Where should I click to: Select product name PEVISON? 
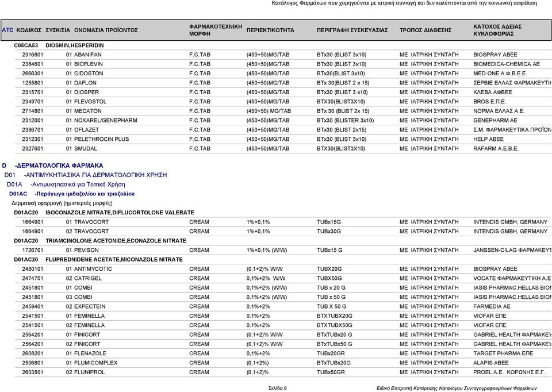tap(86, 250)
